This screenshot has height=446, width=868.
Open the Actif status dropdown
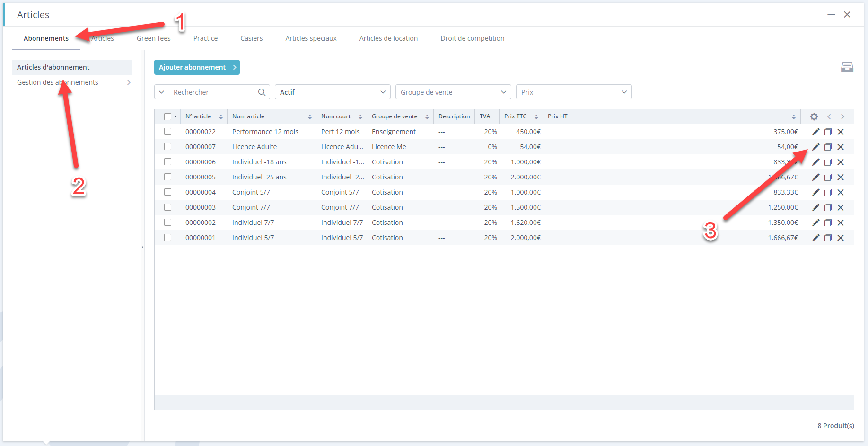tap(333, 92)
